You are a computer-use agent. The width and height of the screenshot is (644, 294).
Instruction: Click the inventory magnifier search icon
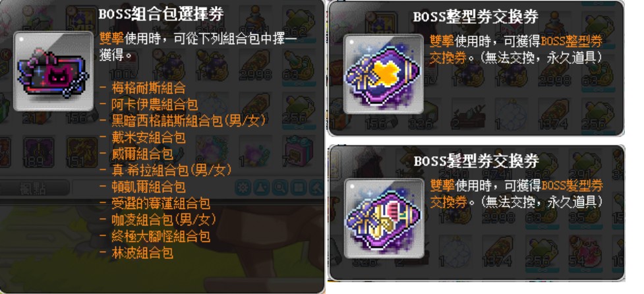pos(279,188)
